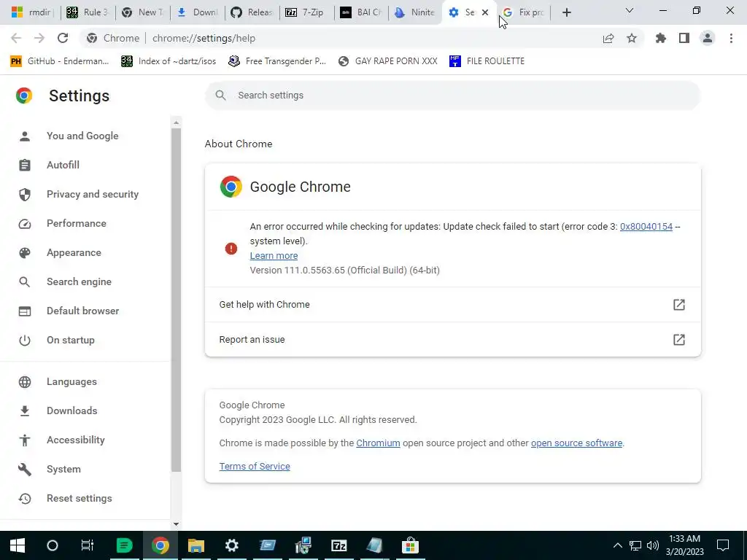Screen dimensions: 747x560
Task: Switch to the Rule 34 tab
Action: (x=88, y=12)
